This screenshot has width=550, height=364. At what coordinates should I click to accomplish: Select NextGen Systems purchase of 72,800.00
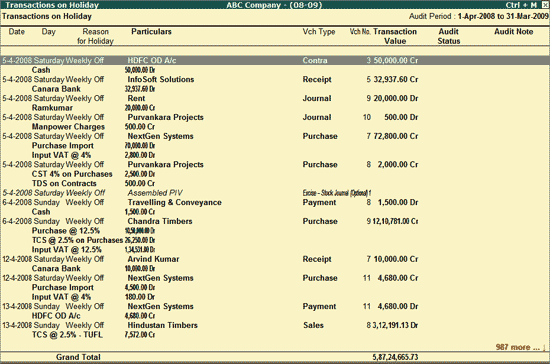[275, 136]
